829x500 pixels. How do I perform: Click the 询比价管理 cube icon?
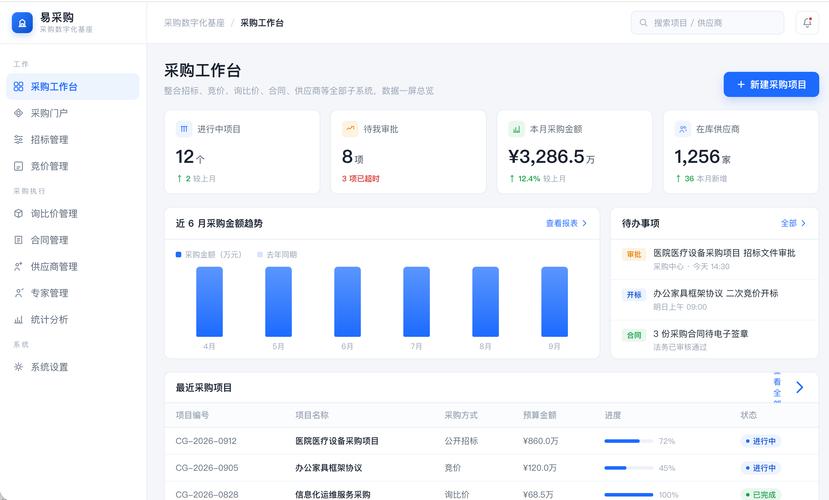click(x=19, y=214)
